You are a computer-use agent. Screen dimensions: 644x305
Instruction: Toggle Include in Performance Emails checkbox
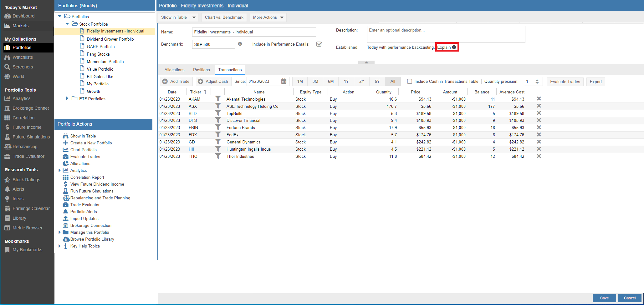[319, 44]
